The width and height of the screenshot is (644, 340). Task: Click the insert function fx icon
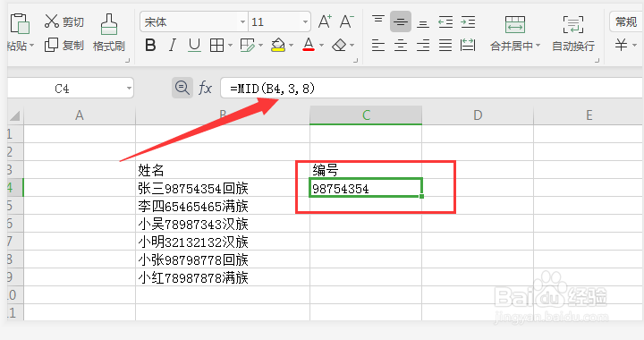(x=205, y=88)
